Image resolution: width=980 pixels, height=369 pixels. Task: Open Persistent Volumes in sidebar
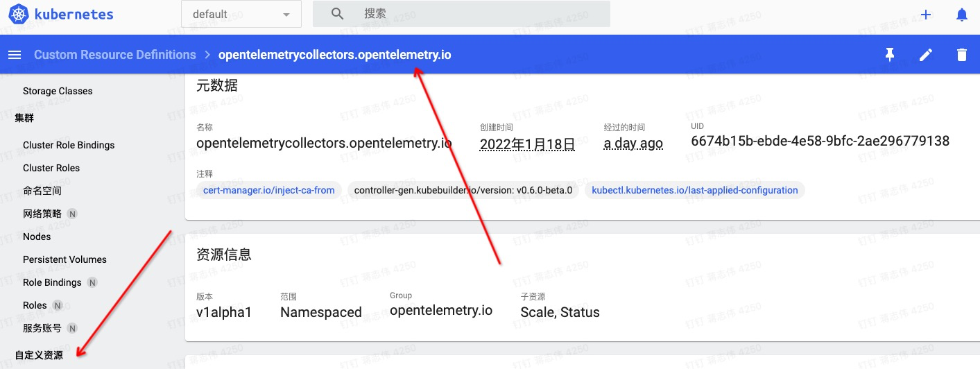[65, 259]
